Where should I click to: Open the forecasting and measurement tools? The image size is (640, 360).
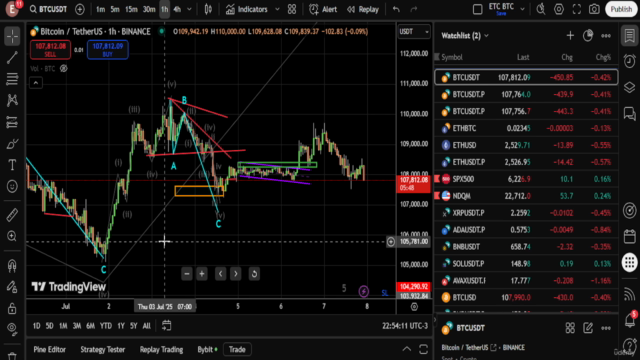(12, 122)
